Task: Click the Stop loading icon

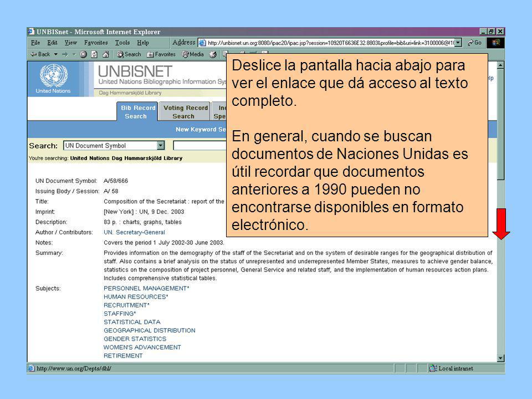Action: [x=84, y=54]
